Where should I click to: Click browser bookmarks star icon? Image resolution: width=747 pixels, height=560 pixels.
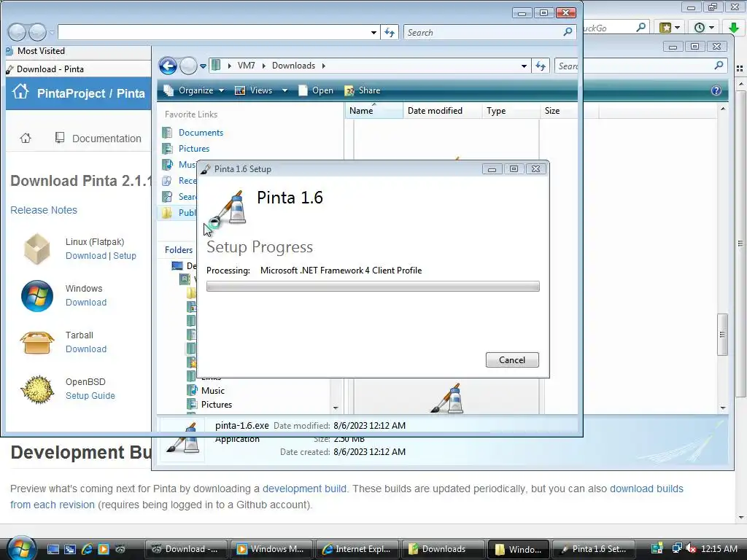click(665, 28)
